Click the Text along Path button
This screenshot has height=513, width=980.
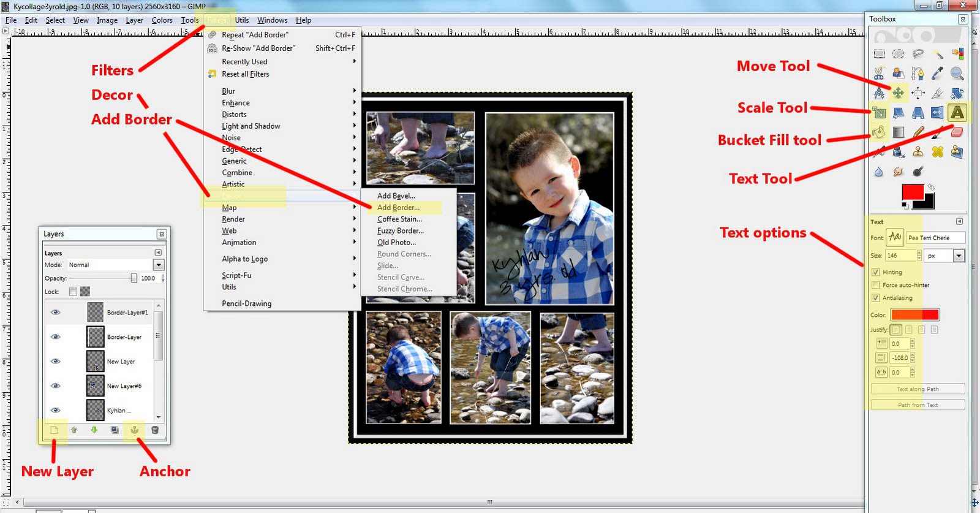tap(918, 389)
